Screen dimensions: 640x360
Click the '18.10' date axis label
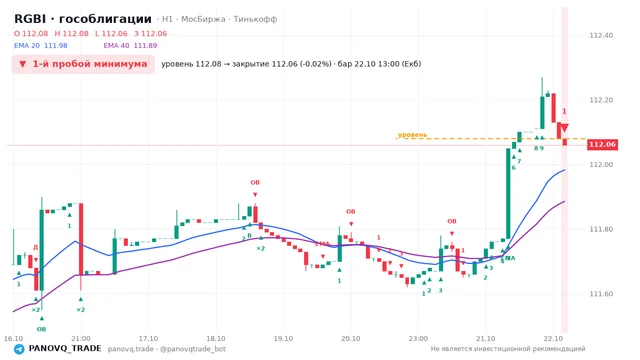[x=216, y=339]
